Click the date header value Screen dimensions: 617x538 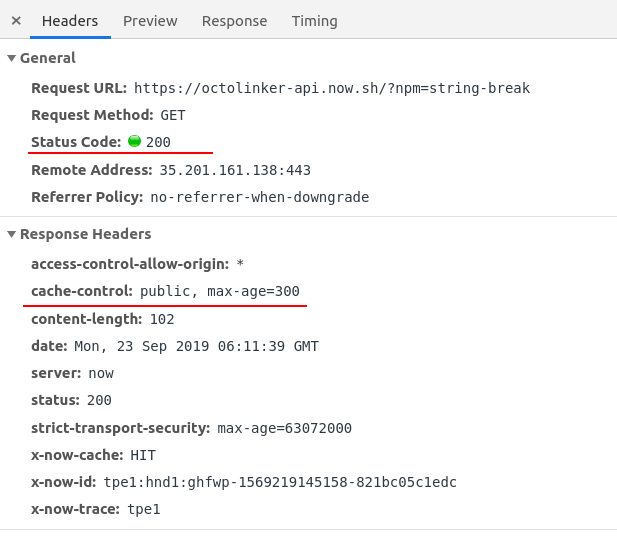click(194, 346)
